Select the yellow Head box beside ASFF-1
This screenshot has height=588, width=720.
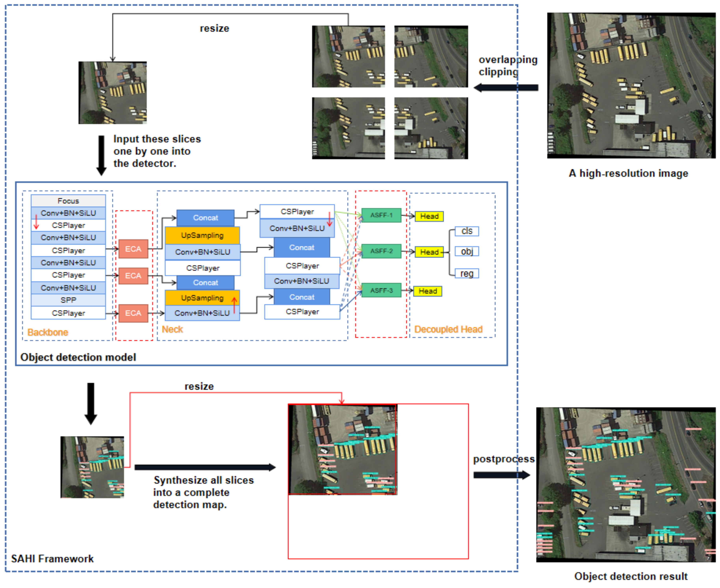pos(429,216)
